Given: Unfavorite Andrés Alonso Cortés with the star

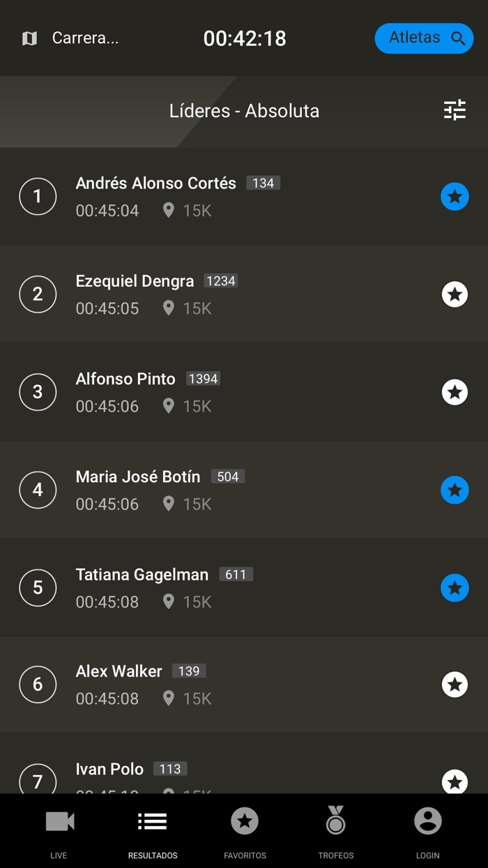Looking at the screenshot, I should point(455,197).
